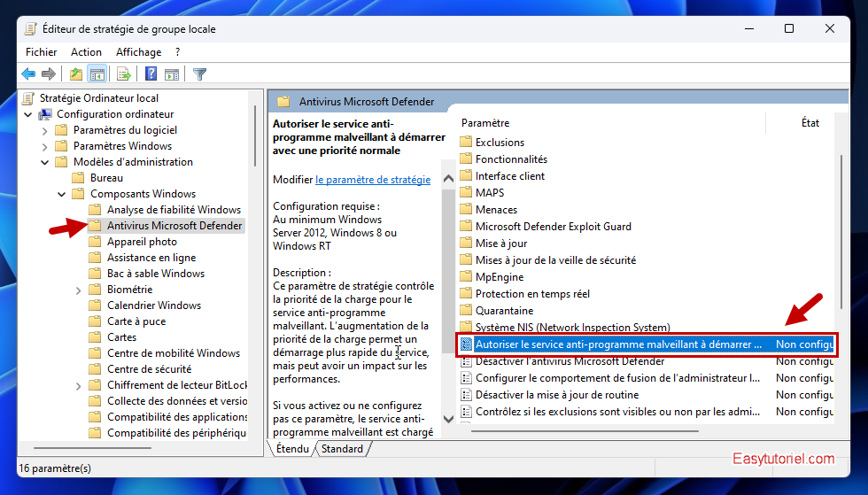Select 'Autoriser le service anti-programme malveillant à démarrer' row
Screen dimensions: 868x495
tap(646, 344)
